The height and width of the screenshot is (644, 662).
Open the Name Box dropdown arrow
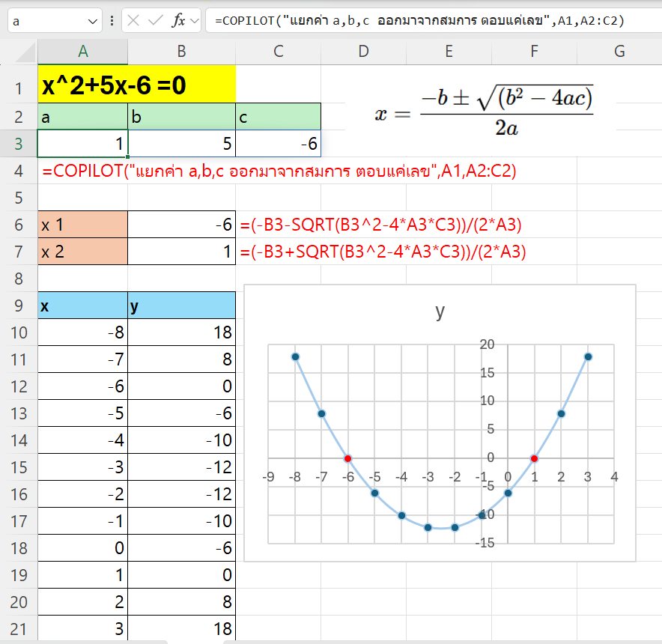tap(93, 21)
